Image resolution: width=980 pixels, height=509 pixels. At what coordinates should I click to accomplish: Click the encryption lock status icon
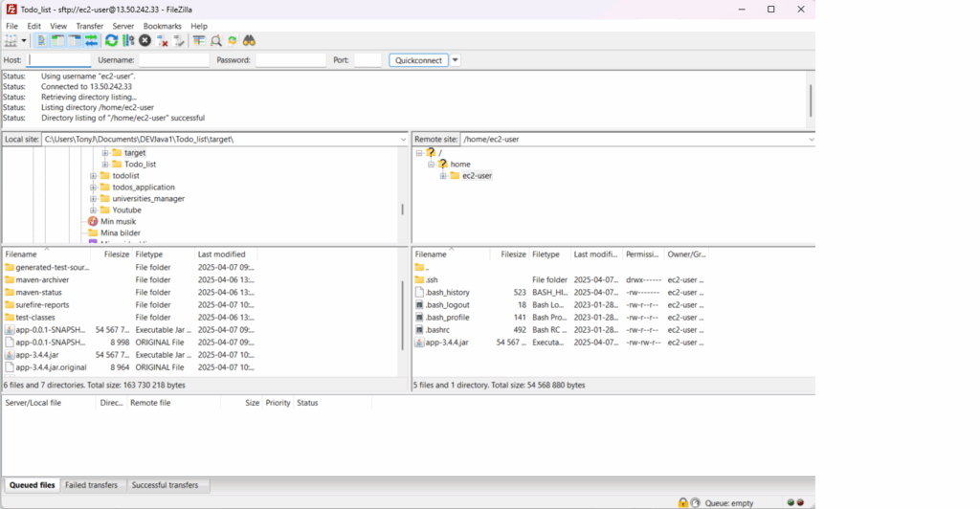[x=682, y=502]
